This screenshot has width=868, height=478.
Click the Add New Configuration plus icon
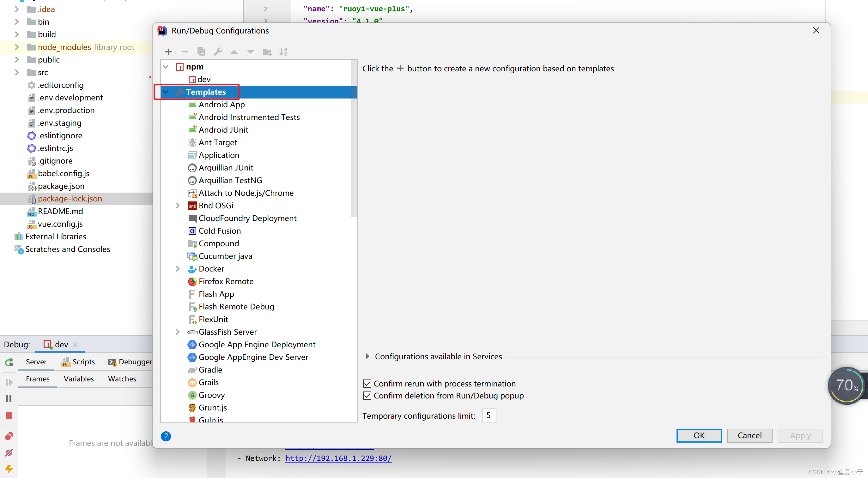click(168, 52)
